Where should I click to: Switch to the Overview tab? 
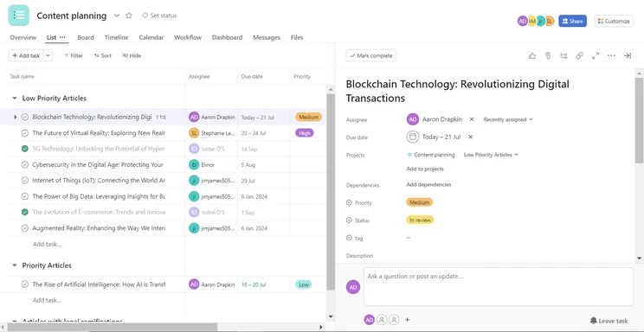(23, 37)
